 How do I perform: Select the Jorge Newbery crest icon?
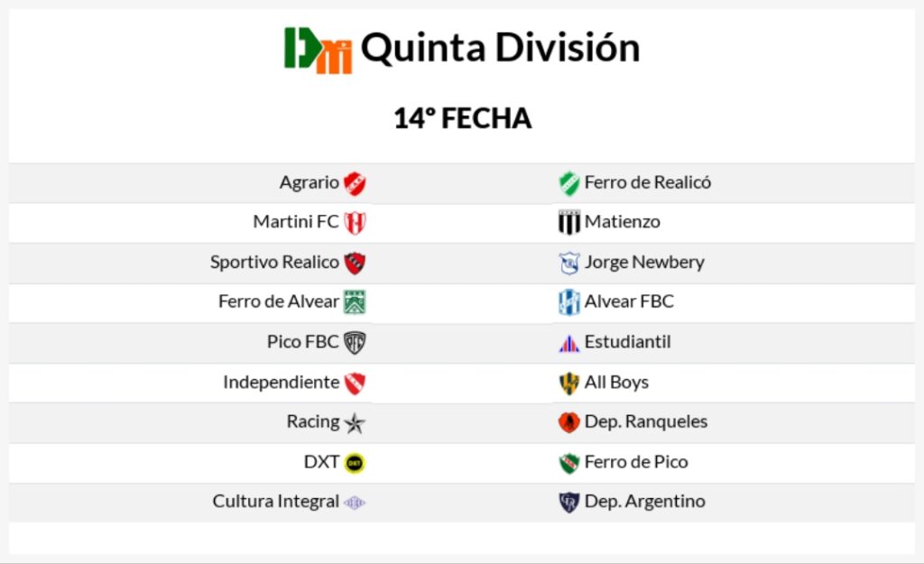pyautogui.click(x=568, y=263)
